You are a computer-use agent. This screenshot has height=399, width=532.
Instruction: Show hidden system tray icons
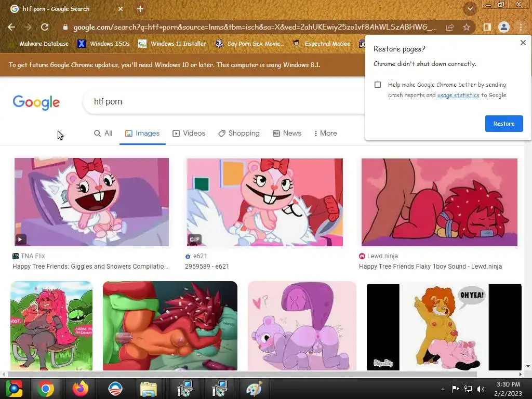443,389
